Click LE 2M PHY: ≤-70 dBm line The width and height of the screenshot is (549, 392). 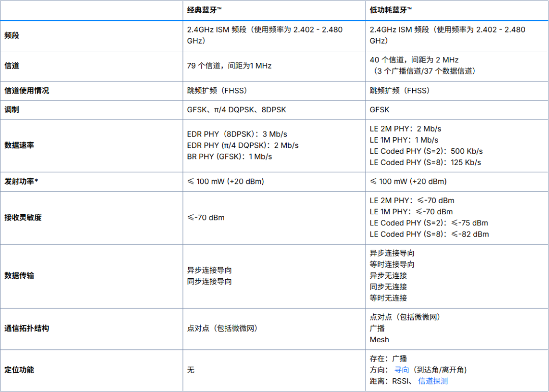[x=412, y=201]
